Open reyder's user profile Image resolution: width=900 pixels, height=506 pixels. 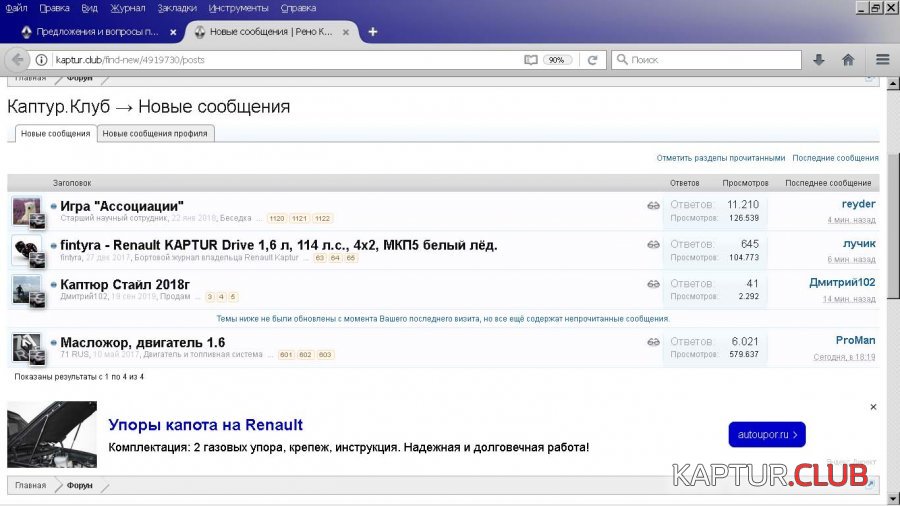pyautogui.click(x=858, y=204)
